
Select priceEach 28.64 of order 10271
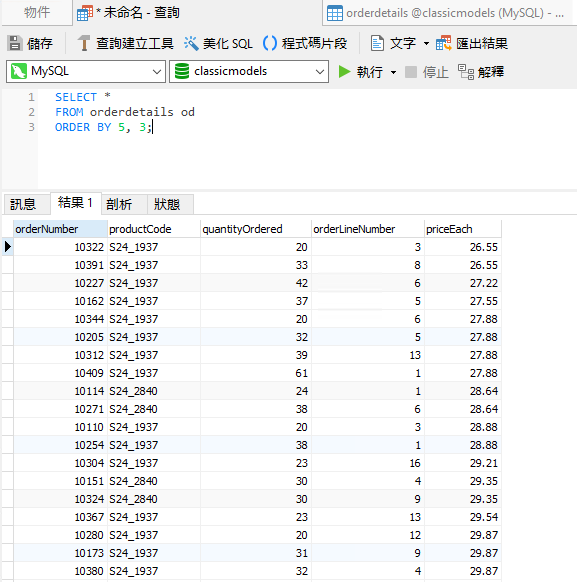coord(462,409)
